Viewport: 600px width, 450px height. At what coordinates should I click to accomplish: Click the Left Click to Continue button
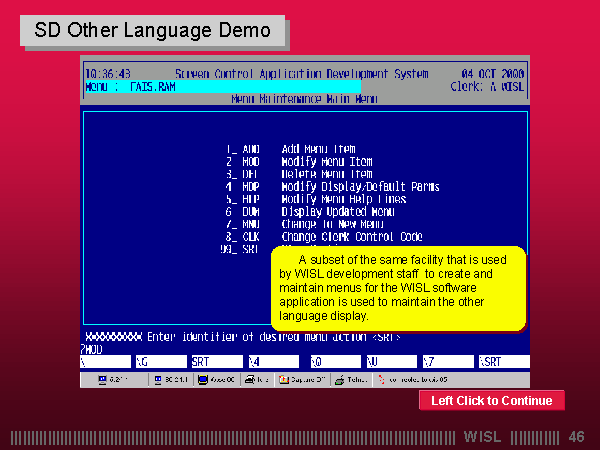(491, 401)
